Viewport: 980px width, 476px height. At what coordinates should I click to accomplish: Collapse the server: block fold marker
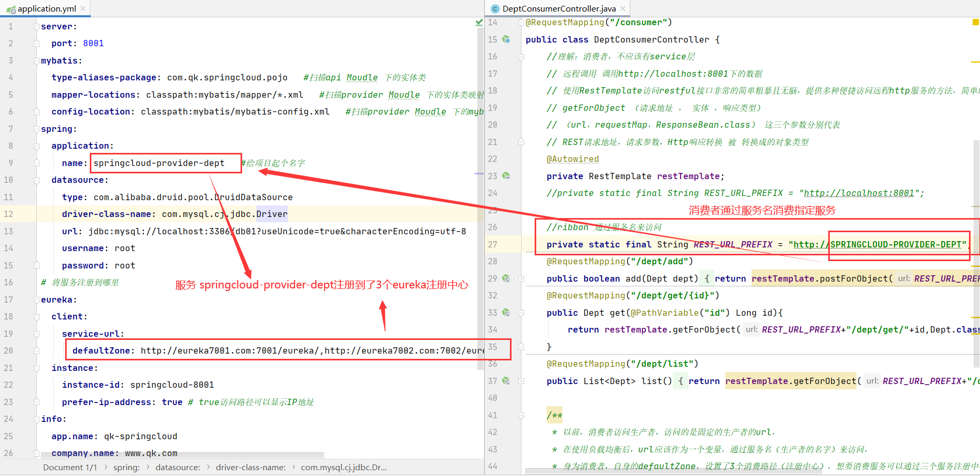pos(37,26)
